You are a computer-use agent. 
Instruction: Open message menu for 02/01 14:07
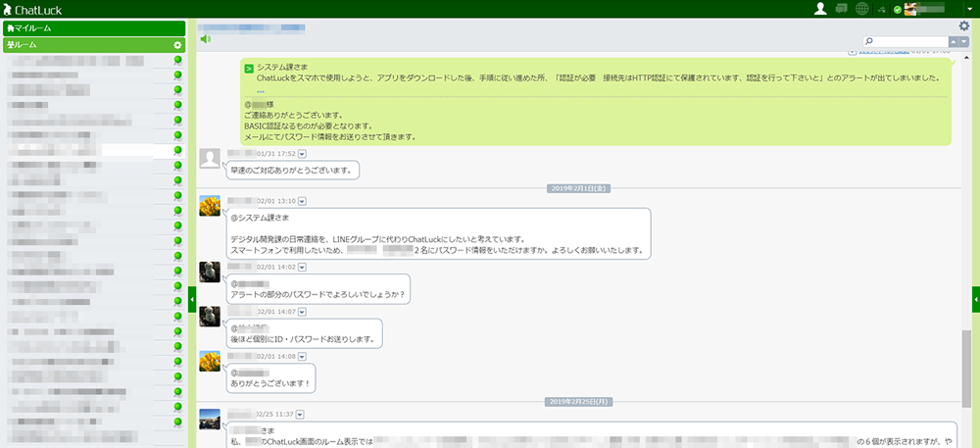coord(303,312)
